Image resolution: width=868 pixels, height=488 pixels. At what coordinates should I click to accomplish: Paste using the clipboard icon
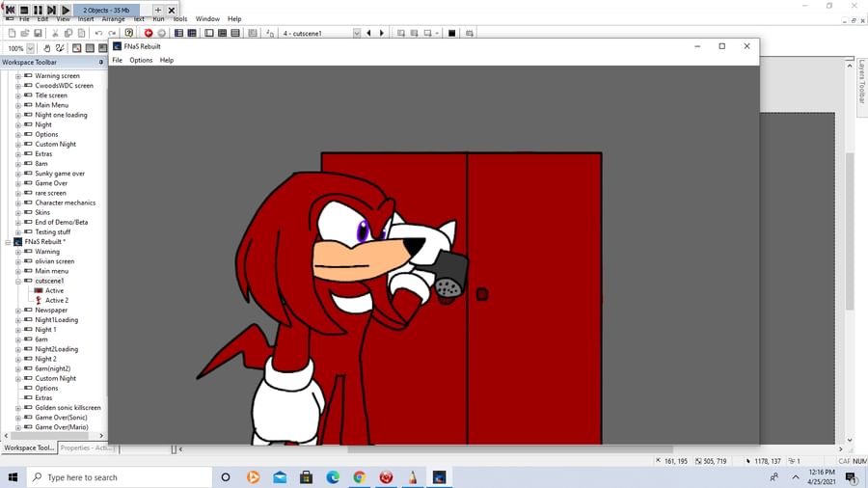[x=81, y=33]
